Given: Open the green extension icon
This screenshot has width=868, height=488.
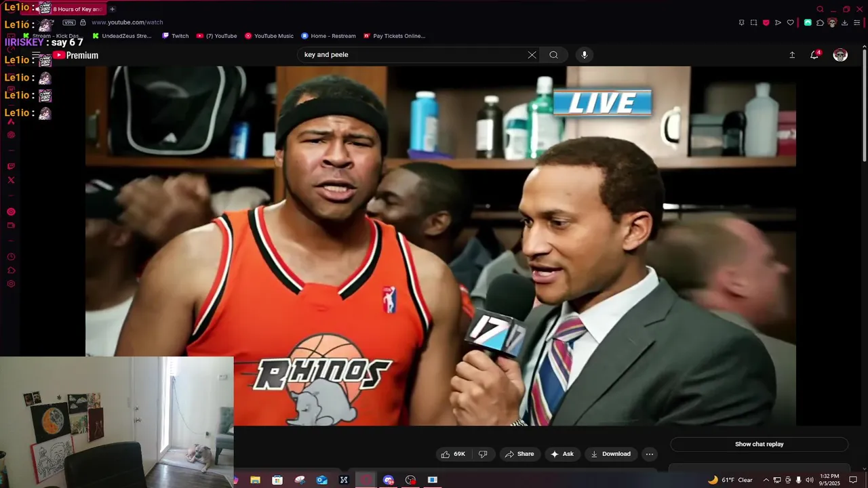Looking at the screenshot, I should coord(808,22).
